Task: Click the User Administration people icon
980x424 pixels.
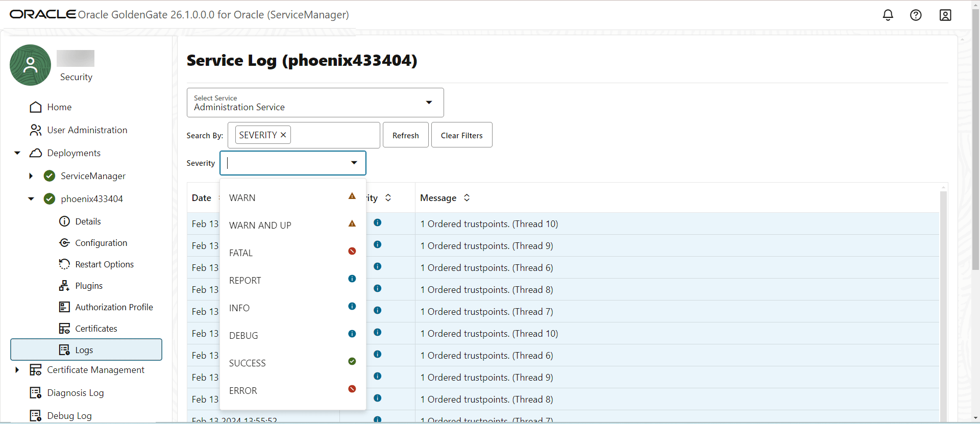Action: click(36, 130)
